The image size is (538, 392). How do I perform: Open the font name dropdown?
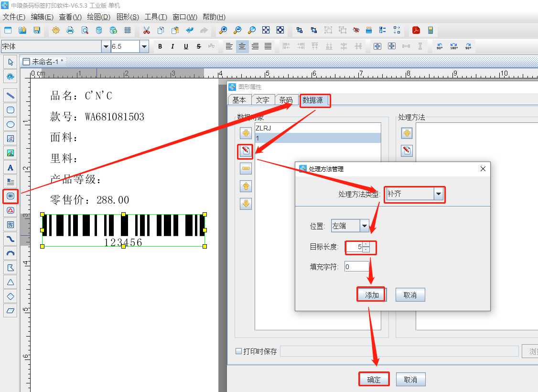coord(106,46)
